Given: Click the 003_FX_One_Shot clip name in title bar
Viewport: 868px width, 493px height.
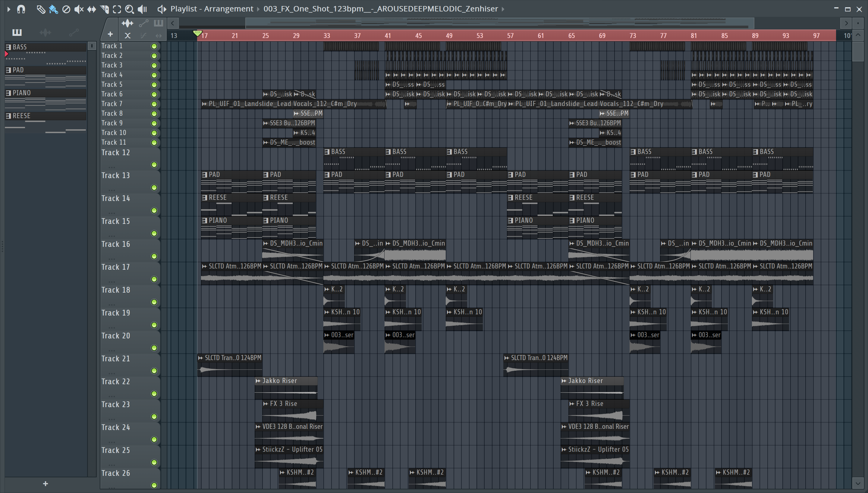Looking at the screenshot, I should pyautogui.click(x=381, y=9).
